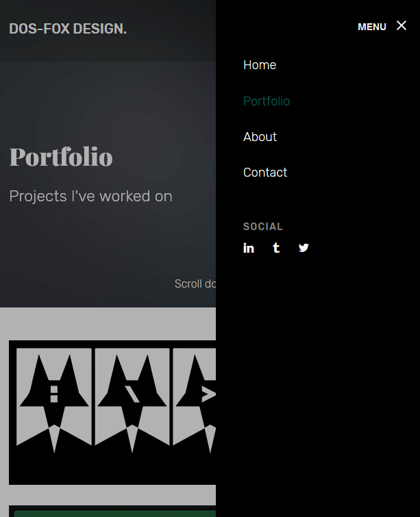Click the Tumblr social icon
Viewport: 420px width, 517px height.
tap(276, 248)
